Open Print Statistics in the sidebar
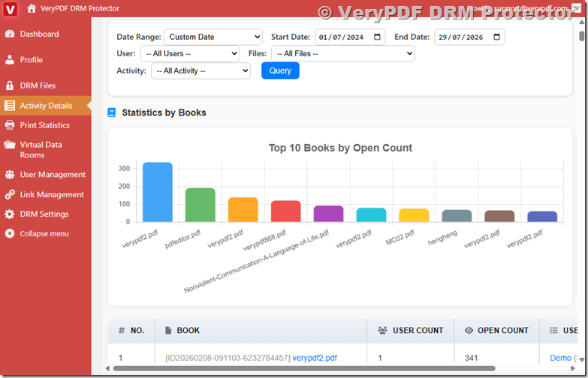Viewport: 588px width, 378px height. coord(44,125)
